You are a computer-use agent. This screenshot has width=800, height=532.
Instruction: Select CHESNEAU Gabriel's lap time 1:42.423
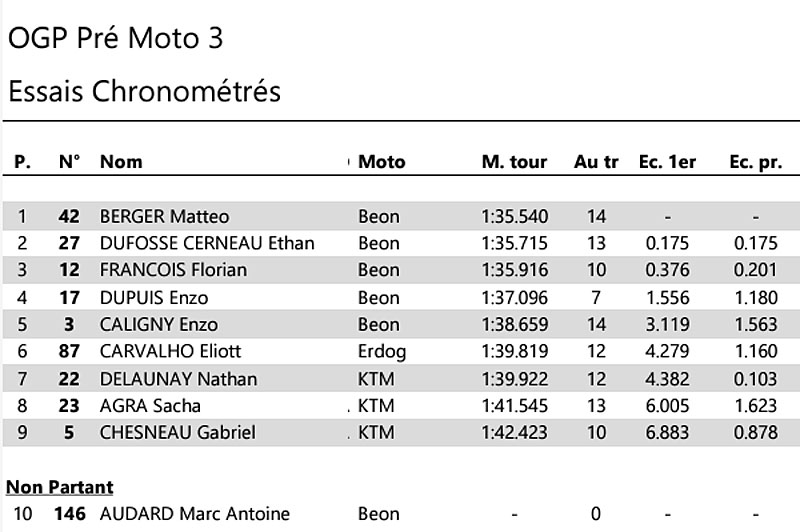pos(514,432)
